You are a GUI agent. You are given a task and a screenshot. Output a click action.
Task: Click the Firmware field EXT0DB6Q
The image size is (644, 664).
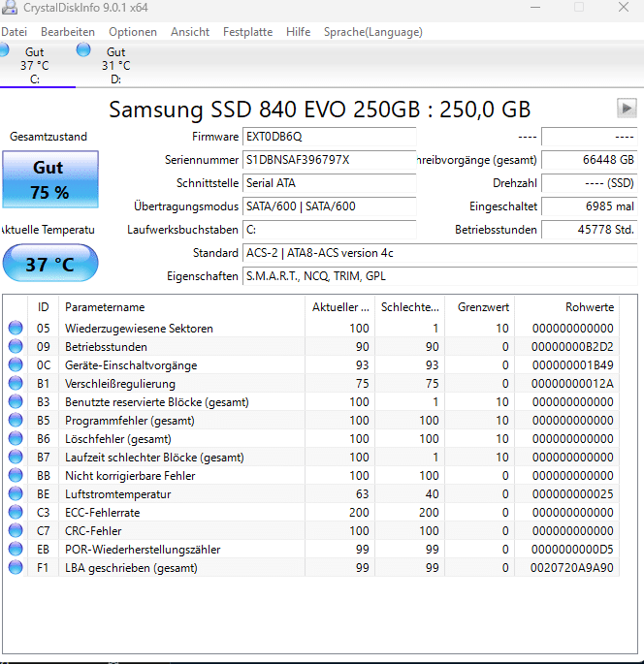coord(329,137)
